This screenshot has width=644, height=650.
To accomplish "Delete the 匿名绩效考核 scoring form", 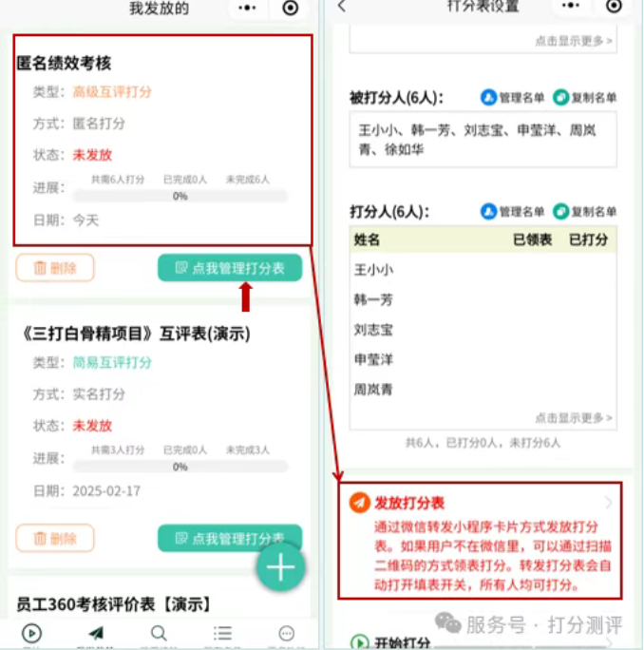I will (x=55, y=268).
